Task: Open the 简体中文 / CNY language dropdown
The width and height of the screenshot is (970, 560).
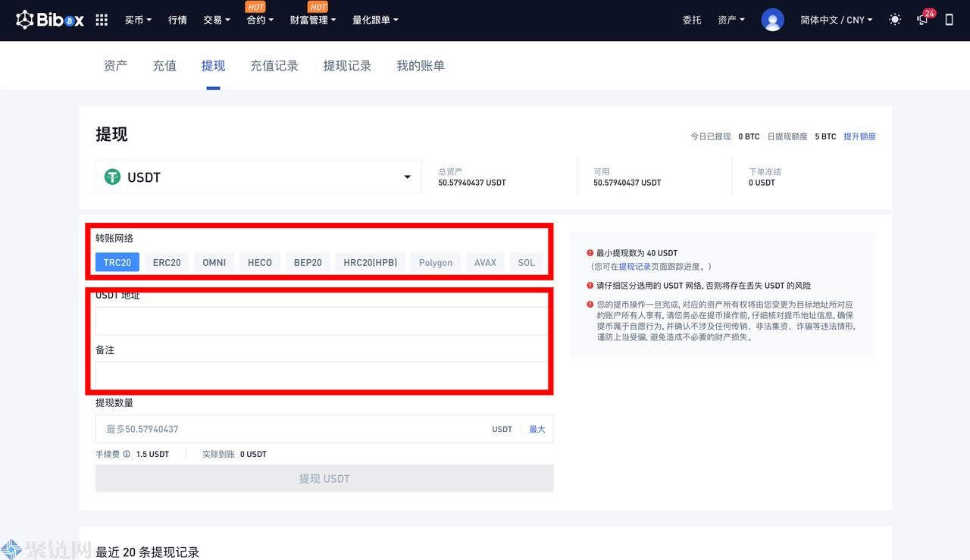Action: pos(837,20)
